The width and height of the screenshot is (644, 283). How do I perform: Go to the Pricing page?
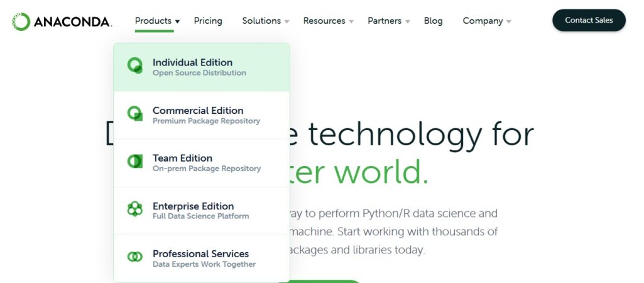[x=208, y=21]
